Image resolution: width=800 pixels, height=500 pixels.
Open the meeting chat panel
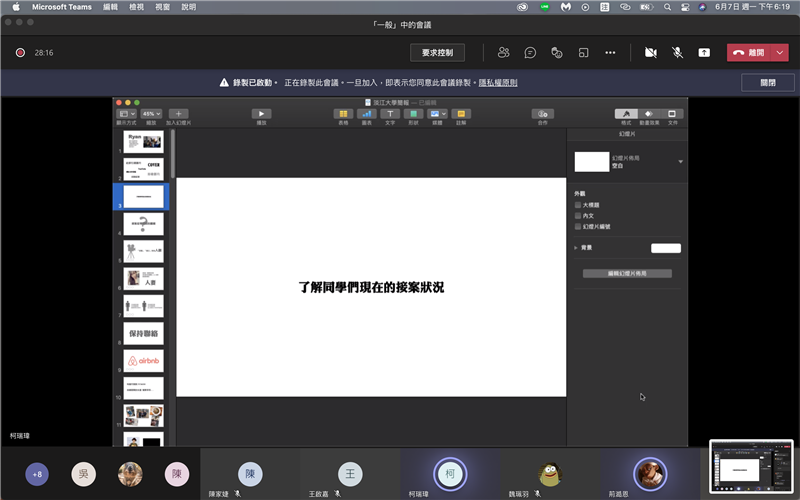tap(530, 52)
